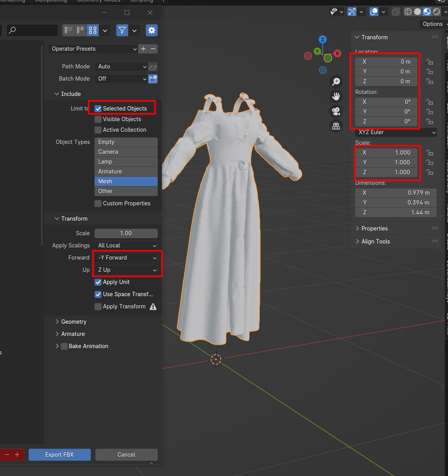
Task: Click the pan view hand icon
Action: tap(336, 96)
